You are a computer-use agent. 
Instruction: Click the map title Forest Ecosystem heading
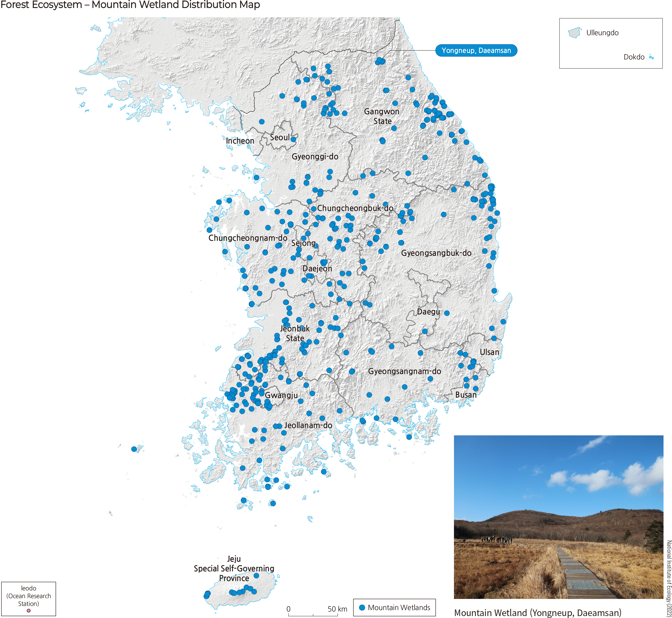130,5
